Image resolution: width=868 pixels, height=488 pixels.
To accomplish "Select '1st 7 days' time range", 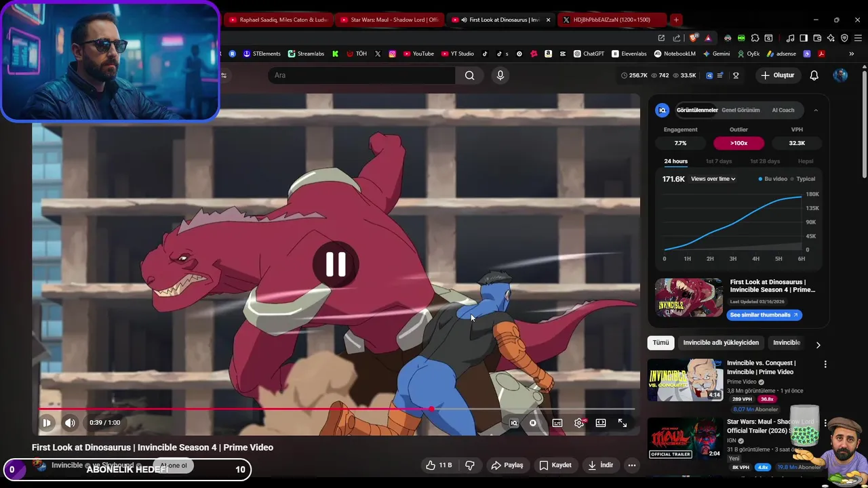I will 719,161.
